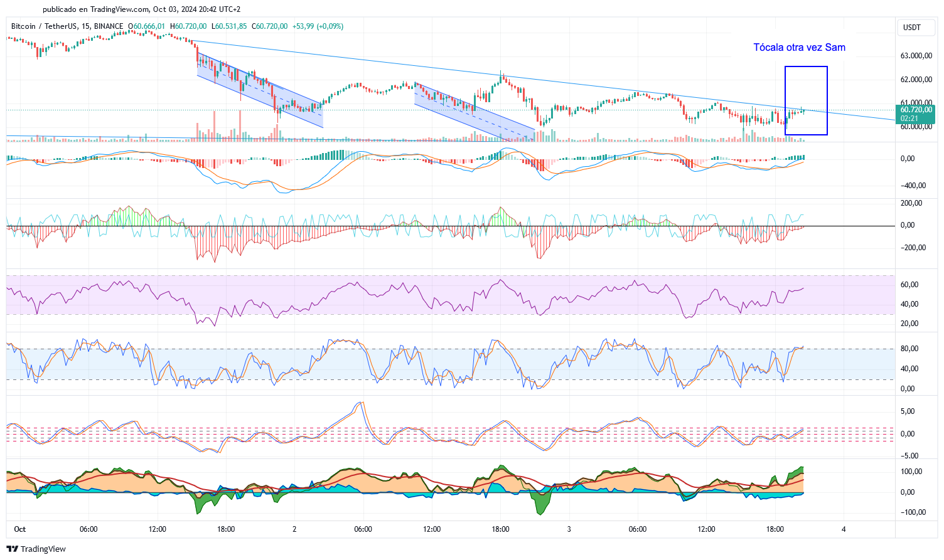The height and width of the screenshot is (560, 944).
Task: Click the 200,00 indicator scale label
Action: 912,203
